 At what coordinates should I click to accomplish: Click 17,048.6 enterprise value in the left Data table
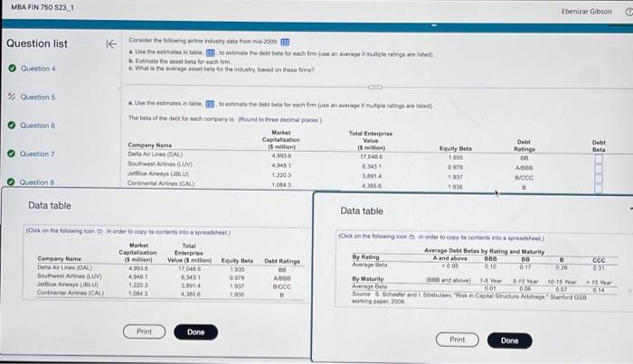(189, 268)
